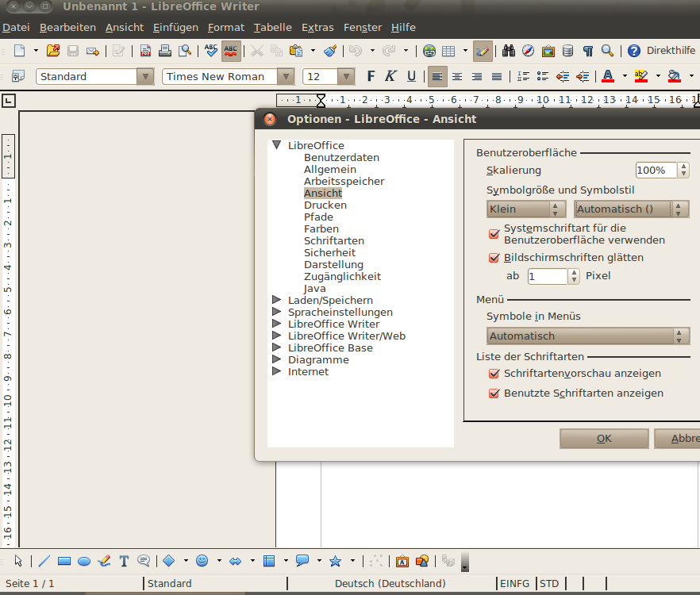700x595 pixels.
Task: Open the Format menu
Action: coord(226,27)
